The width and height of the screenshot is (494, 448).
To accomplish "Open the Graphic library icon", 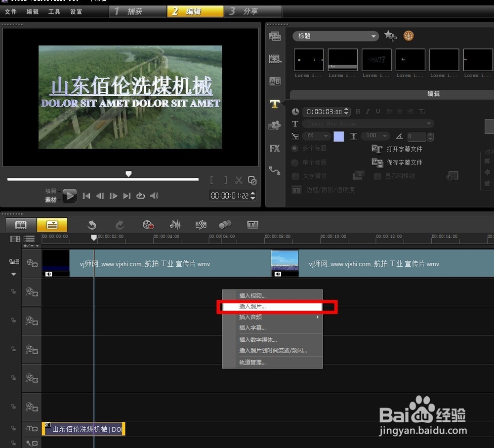I will (x=275, y=125).
